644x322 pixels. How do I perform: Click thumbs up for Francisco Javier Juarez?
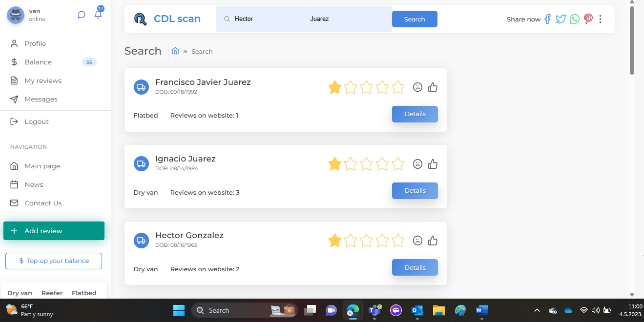[x=433, y=87]
